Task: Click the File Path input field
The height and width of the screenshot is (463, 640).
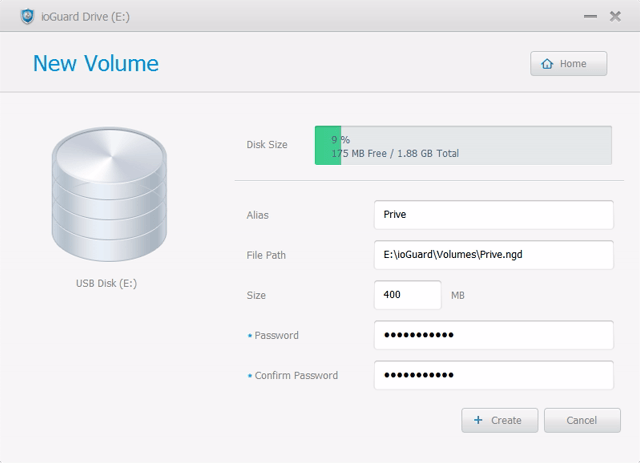Action: pos(493,254)
